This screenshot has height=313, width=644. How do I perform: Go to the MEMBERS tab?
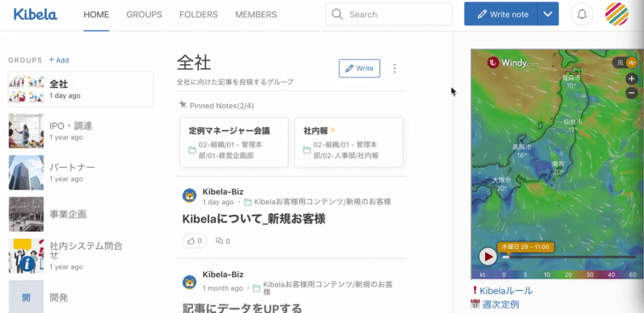click(256, 14)
